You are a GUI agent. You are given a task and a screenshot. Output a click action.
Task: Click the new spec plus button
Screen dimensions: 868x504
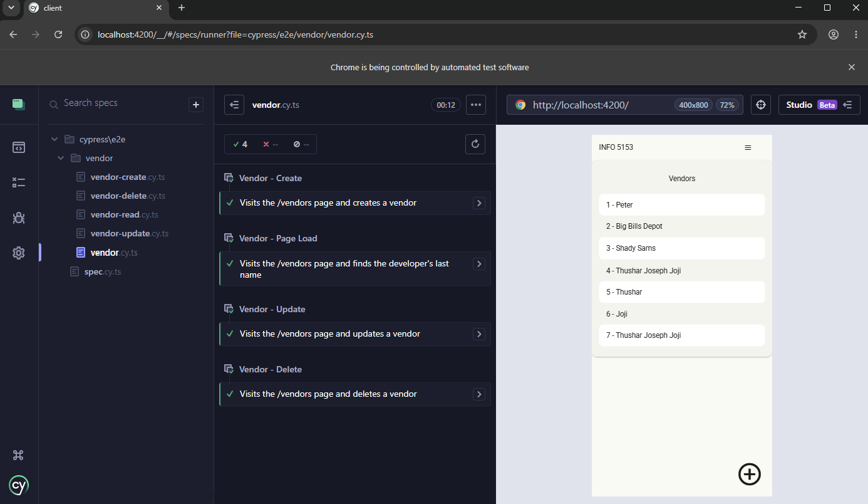(196, 105)
